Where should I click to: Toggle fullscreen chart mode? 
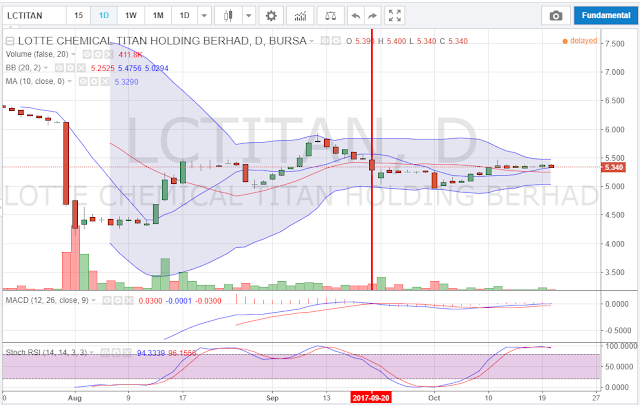(x=395, y=16)
